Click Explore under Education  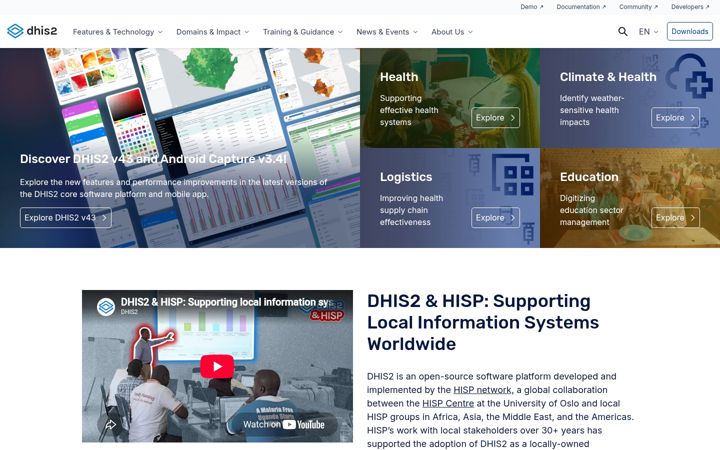[675, 218]
